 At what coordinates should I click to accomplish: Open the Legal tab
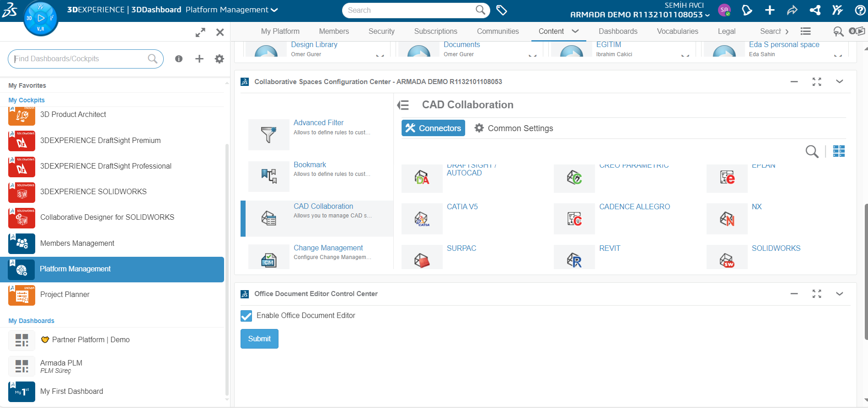coord(727,31)
